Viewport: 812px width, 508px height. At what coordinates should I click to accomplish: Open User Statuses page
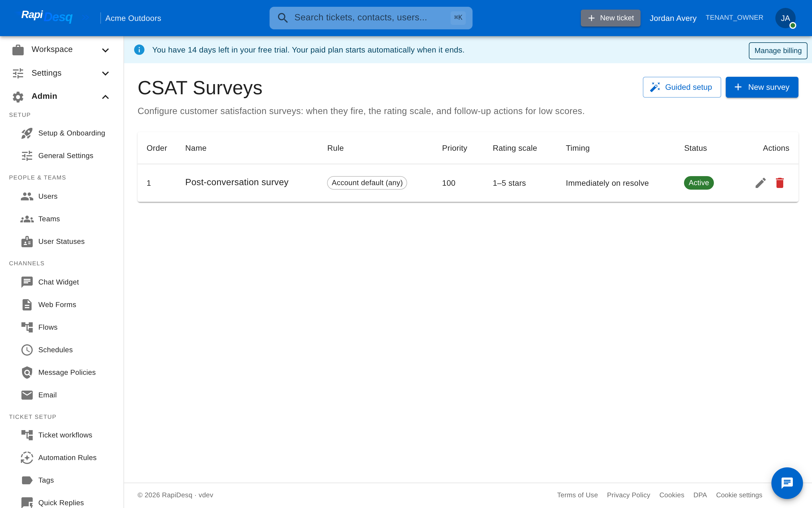coord(62,242)
